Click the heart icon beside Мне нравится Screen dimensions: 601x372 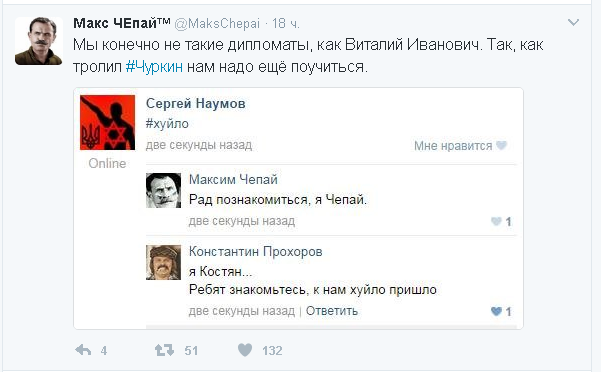[x=501, y=145]
